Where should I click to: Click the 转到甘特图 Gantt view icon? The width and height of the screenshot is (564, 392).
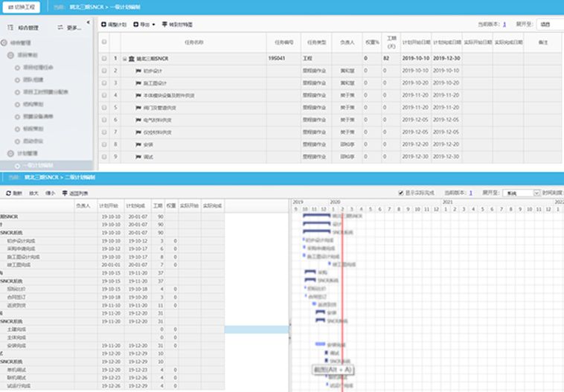(164, 25)
